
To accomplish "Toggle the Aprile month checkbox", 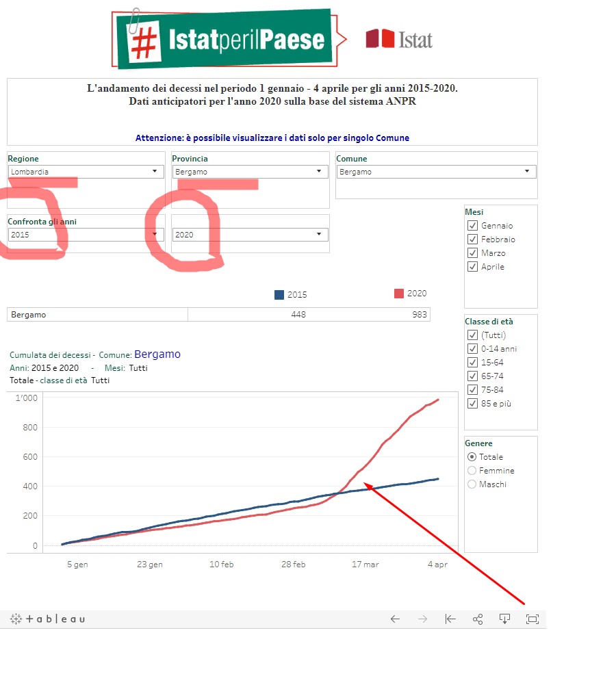I will (472, 267).
